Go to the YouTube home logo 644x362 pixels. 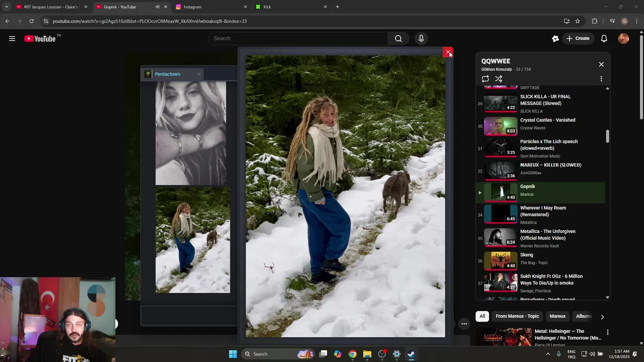click(x=40, y=39)
